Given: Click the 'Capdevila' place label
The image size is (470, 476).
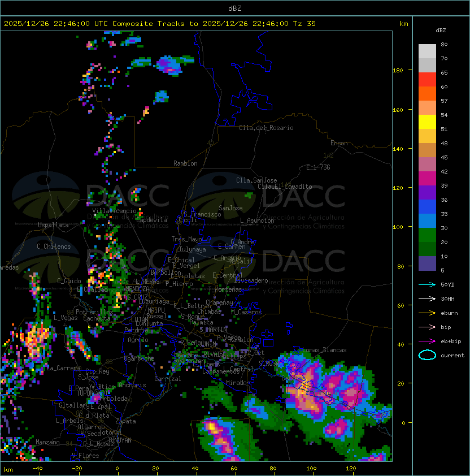Looking at the screenshot, I should pos(151,220).
